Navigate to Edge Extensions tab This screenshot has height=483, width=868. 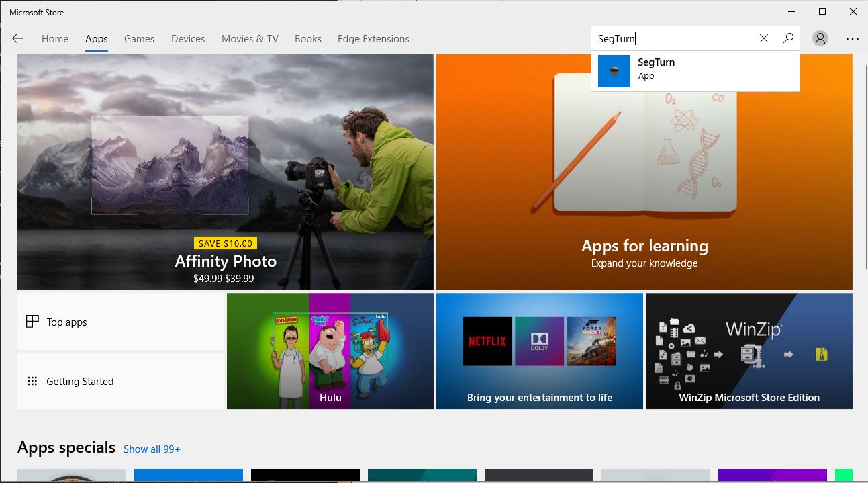coord(373,39)
